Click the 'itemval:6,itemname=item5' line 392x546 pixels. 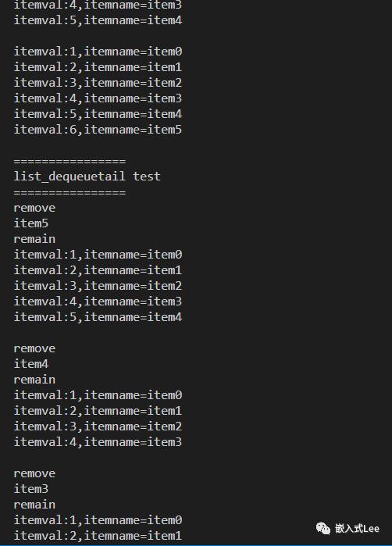pos(98,130)
